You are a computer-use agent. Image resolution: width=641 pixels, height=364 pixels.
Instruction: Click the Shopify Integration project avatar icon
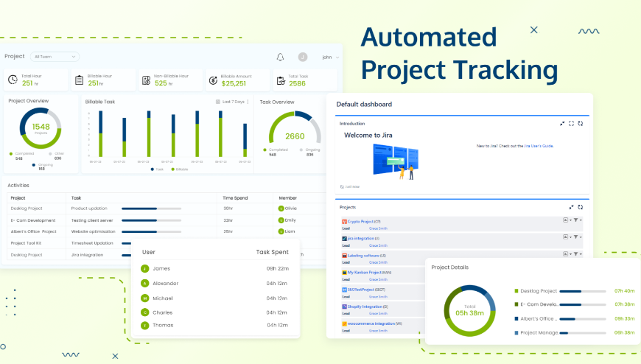pyautogui.click(x=344, y=307)
